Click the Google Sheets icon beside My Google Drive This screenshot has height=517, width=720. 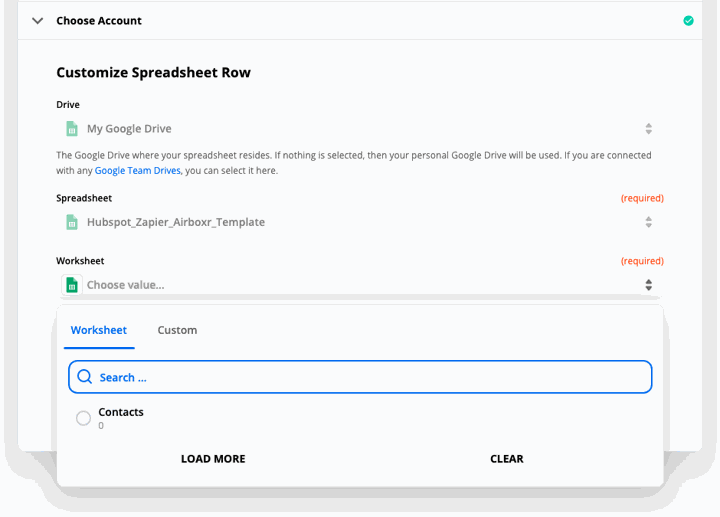[72, 129]
